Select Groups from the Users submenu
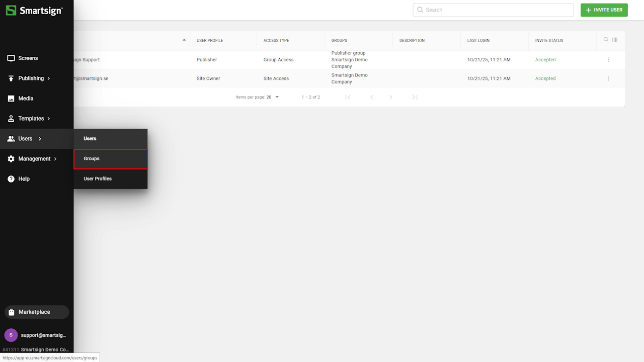 (x=110, y=159)
